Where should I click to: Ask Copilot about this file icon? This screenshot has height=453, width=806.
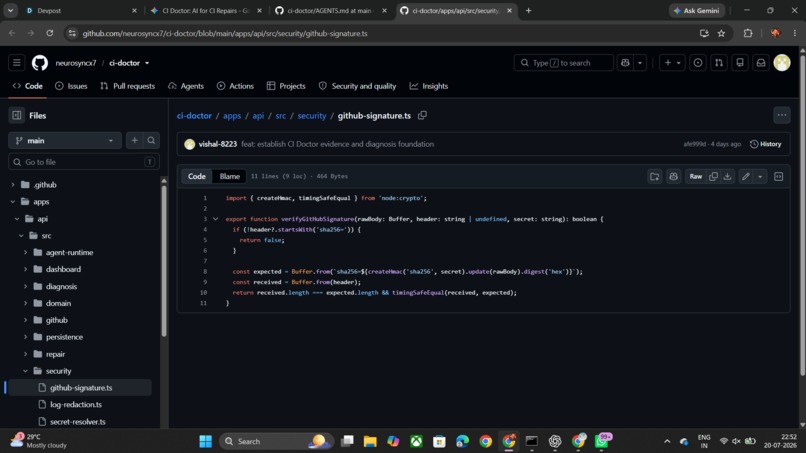coord(673,176)
